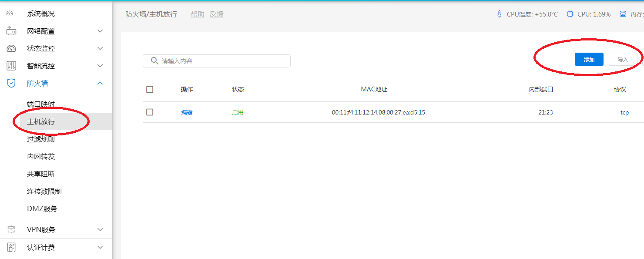
Task: Click the 编辑 link in the rule row
Action: click(x=187, y=112)
